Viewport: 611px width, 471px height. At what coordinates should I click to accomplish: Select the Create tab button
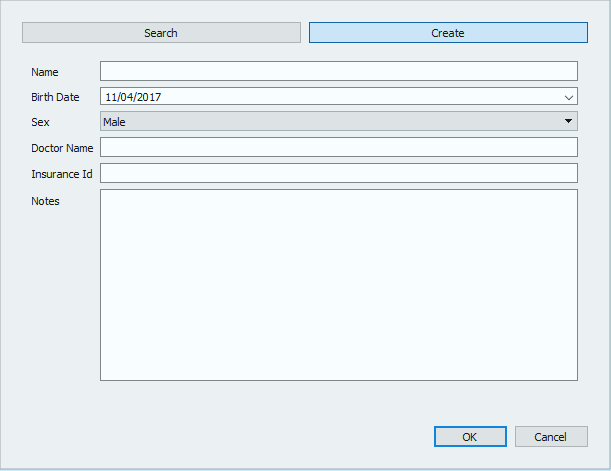coord(448,33)
